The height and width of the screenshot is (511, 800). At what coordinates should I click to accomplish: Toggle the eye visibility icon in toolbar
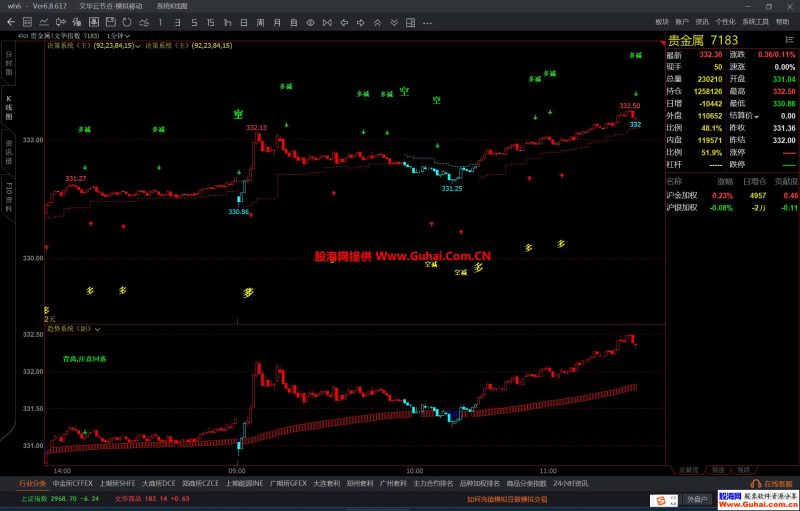coord(310,22)
